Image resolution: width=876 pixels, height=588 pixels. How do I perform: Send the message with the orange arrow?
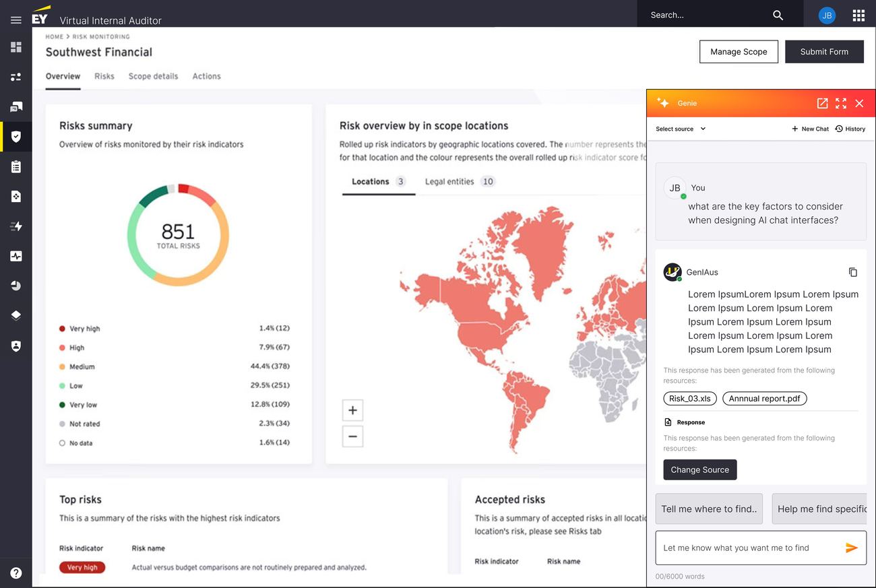coord(852,548)
